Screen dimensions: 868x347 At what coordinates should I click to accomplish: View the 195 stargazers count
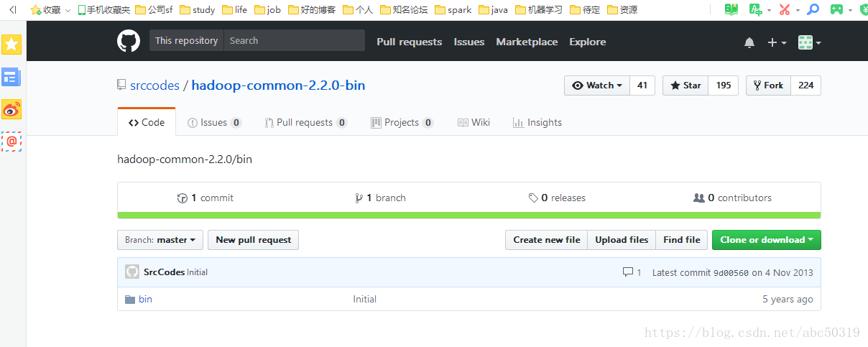point(724,85)
